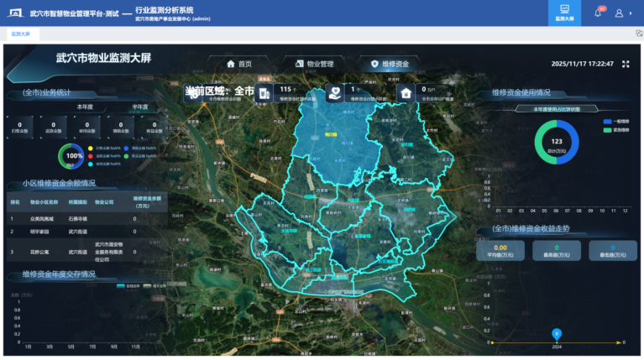Select the 本年度 period tab

pos(85,107)
